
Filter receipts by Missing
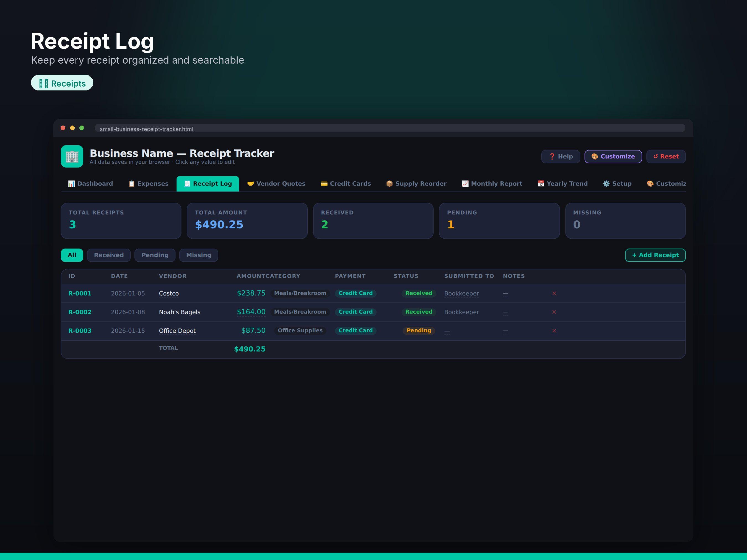pyautogui.click(x=199, y=255)
